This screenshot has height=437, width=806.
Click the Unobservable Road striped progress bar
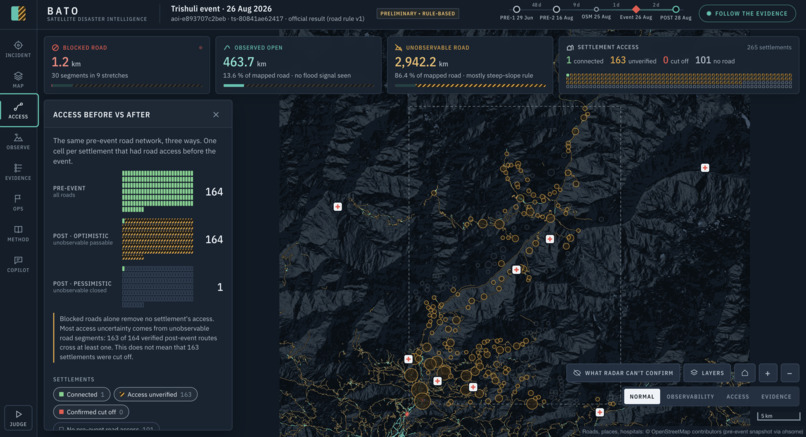470,85
